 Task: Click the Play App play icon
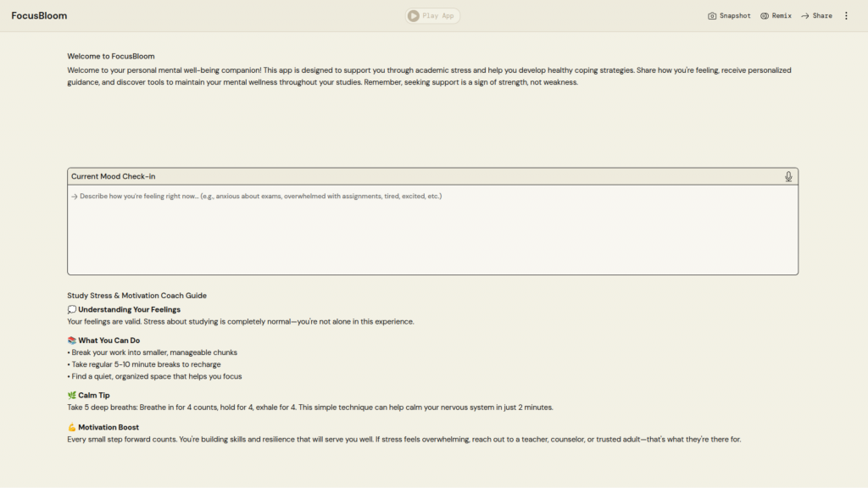coord(414,16)
